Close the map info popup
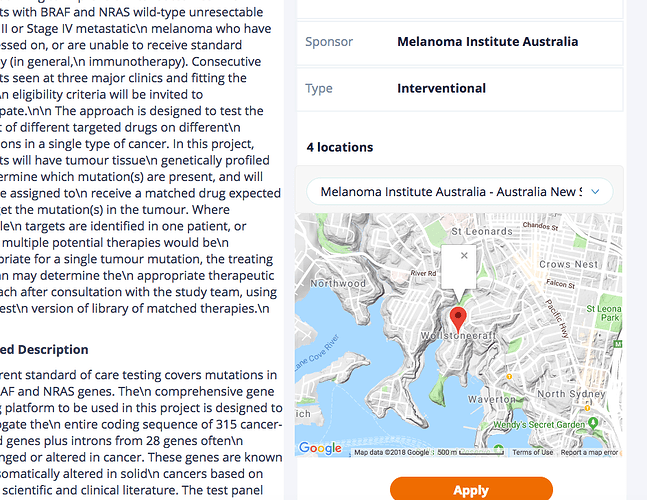Image resolution: width=647 pixels, height=500 pixels. 464,255
